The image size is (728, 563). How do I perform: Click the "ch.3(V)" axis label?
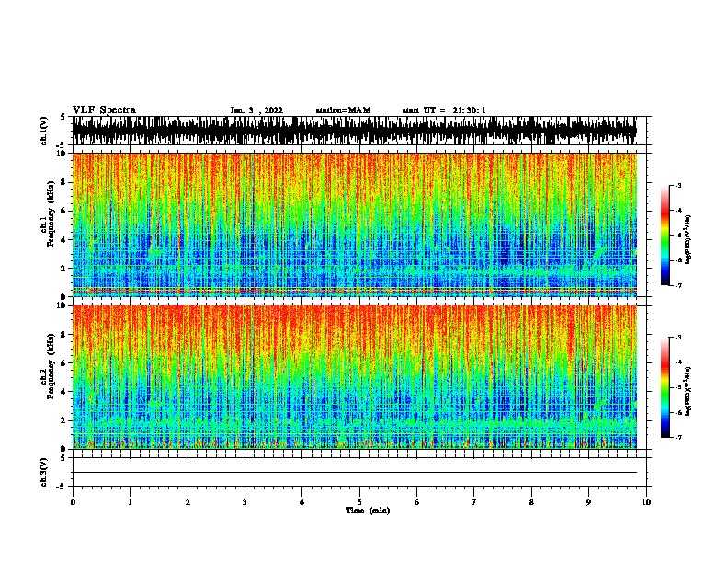(x=43, y=472)
